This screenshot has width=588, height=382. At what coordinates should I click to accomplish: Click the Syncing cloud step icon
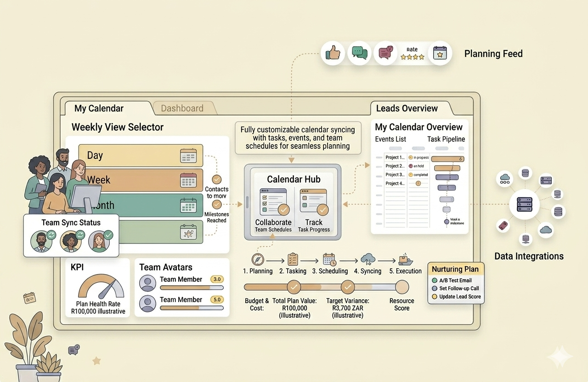[368, 259]
